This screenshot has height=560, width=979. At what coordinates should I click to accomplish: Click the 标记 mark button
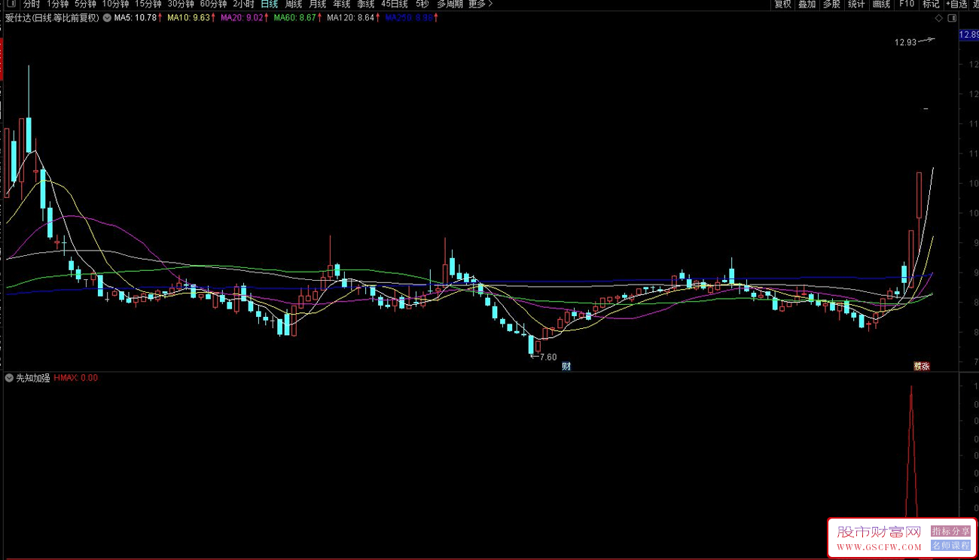pyautogui.click(x=931, y=5)
